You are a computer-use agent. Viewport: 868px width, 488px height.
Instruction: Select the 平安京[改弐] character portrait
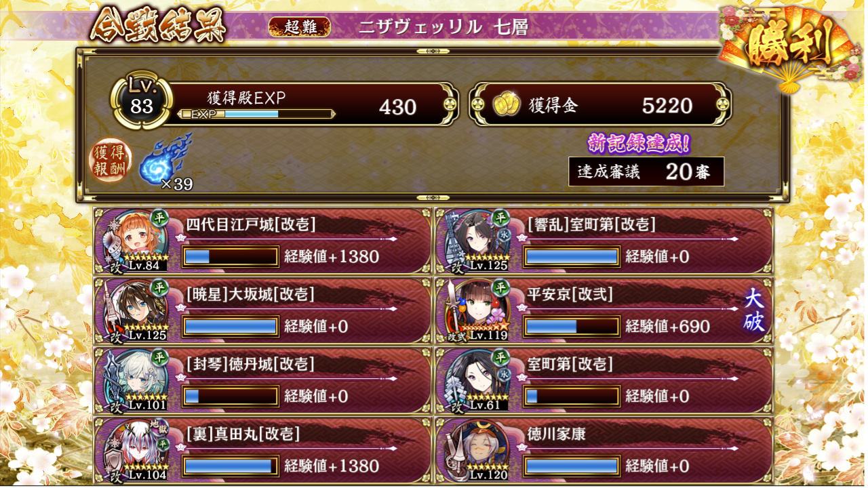479,310
